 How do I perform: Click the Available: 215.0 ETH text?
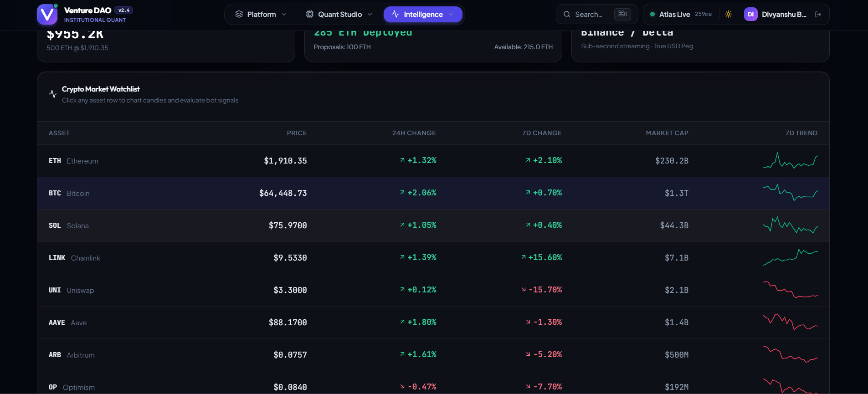click(524, 47)
